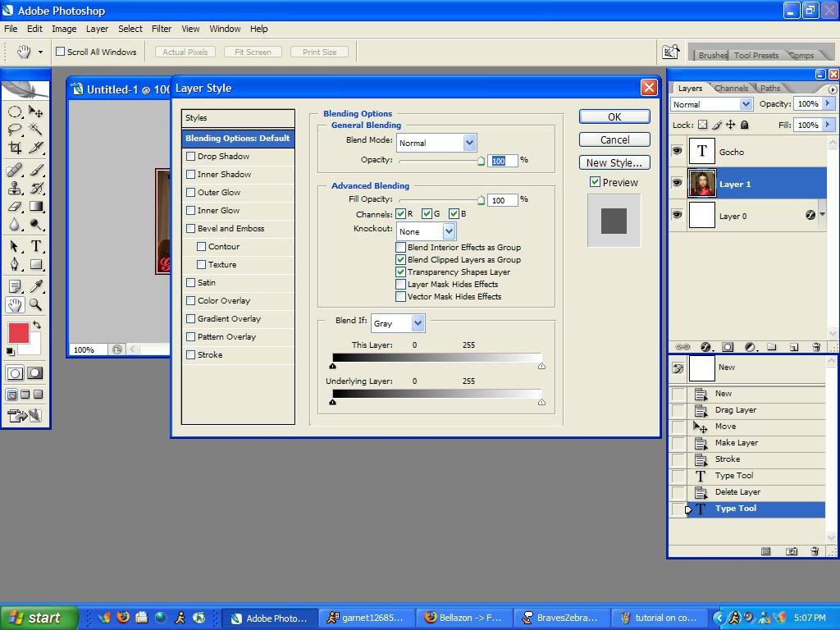Uncheck the Preview checkbox

[595, 182]
